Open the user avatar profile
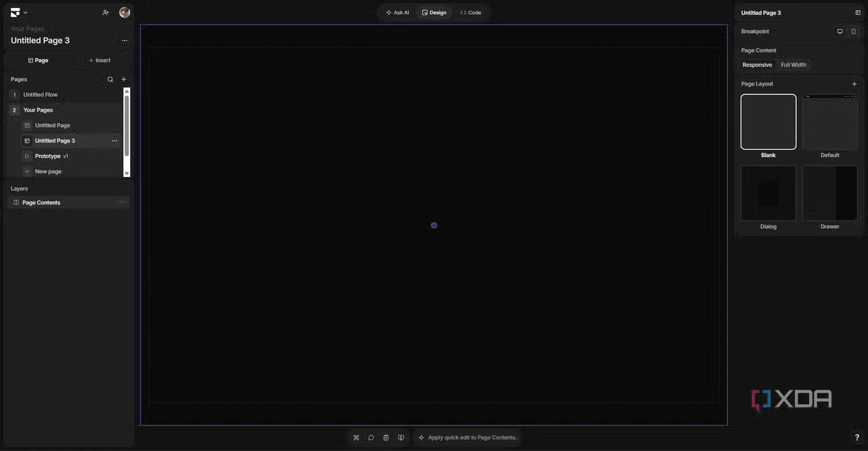The width and height of the screenshot is (868, 451). pos(124,12)
